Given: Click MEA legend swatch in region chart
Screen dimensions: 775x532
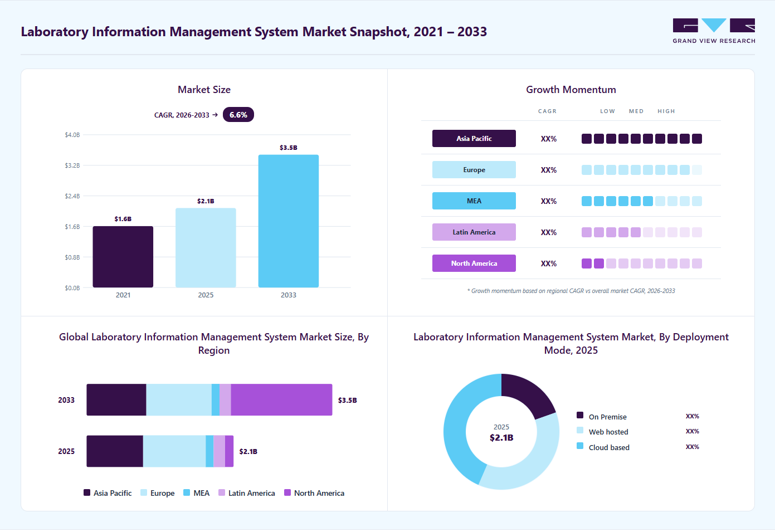Looking at the screenshot, I should coord(187,492).
